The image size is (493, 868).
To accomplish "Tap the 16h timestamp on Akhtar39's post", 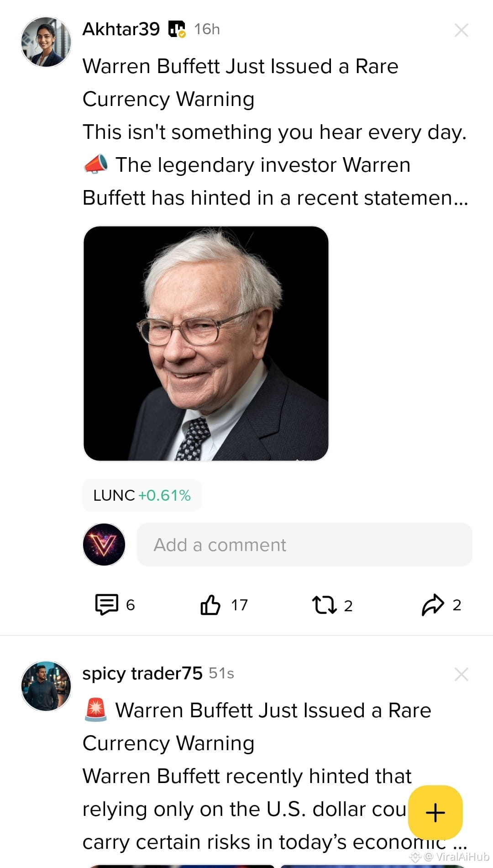I will (207, 29).
